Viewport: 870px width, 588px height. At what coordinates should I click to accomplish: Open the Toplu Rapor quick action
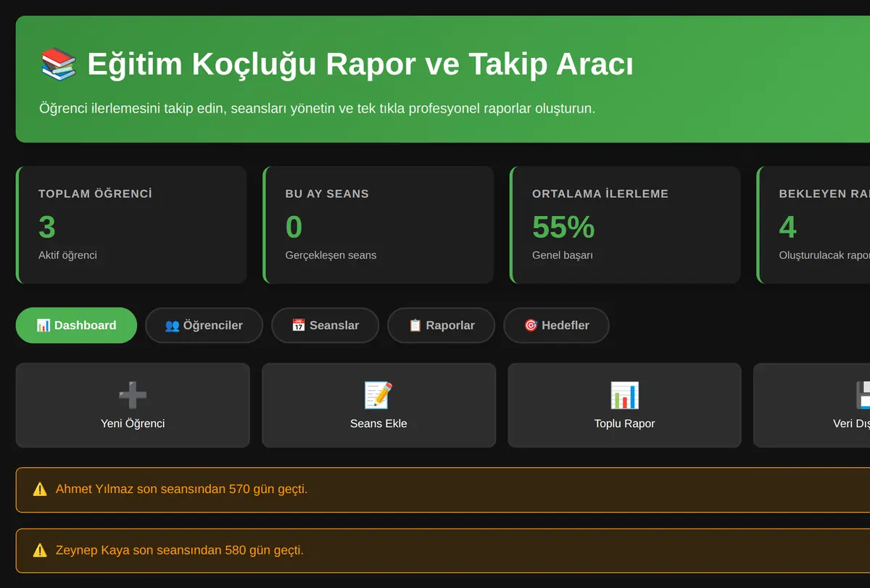(x=624, y=405)
